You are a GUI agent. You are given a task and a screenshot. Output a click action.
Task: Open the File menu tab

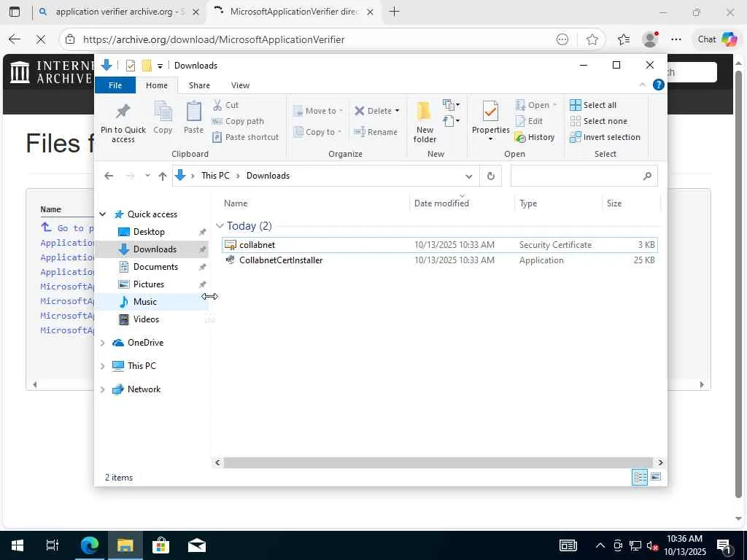click(115, 85)
